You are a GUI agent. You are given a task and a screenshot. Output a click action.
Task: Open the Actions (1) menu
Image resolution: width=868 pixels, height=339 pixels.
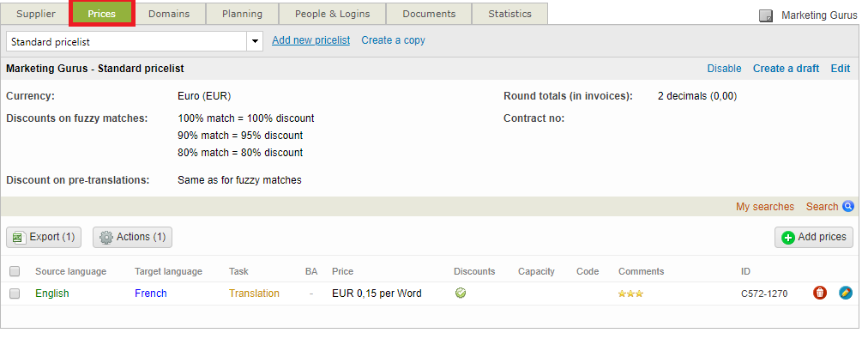tap(132, 237)
